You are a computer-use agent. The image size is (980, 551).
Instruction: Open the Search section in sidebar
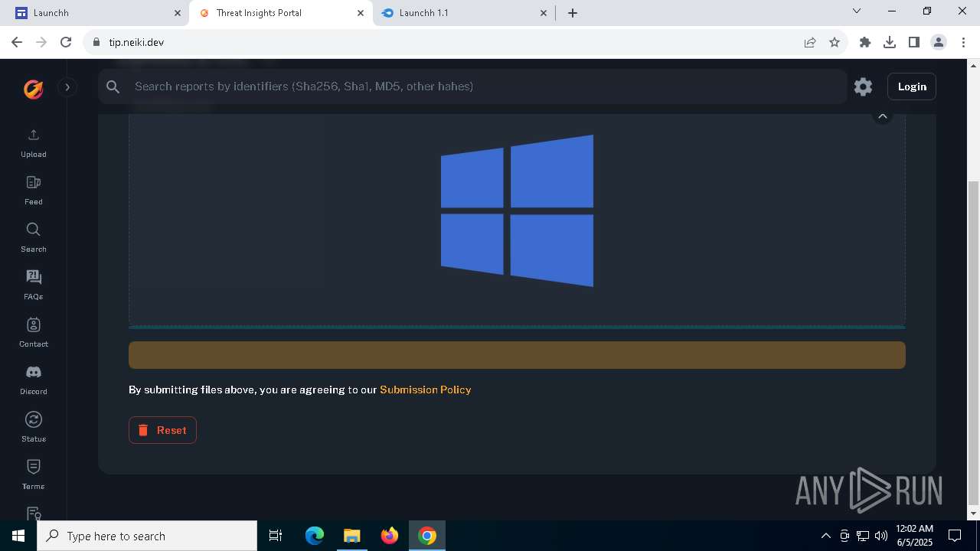pyautogui.click(x=33, y=238)
